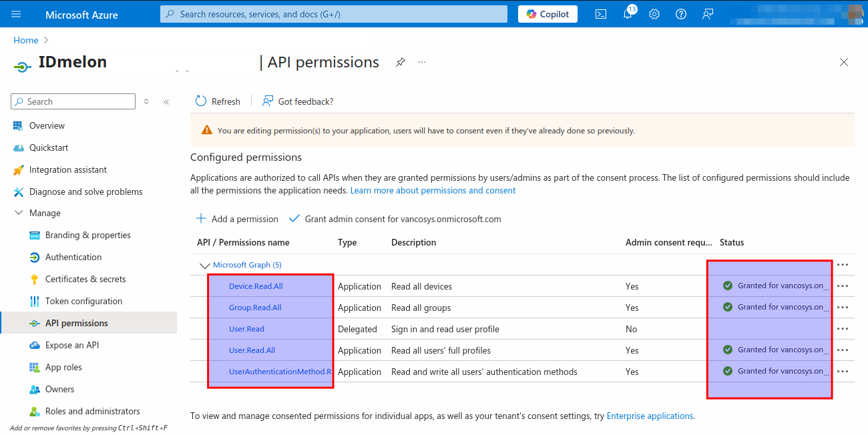Open the User.Read permission
Viewport: 868px width, 435px height.
click(246, 329)
